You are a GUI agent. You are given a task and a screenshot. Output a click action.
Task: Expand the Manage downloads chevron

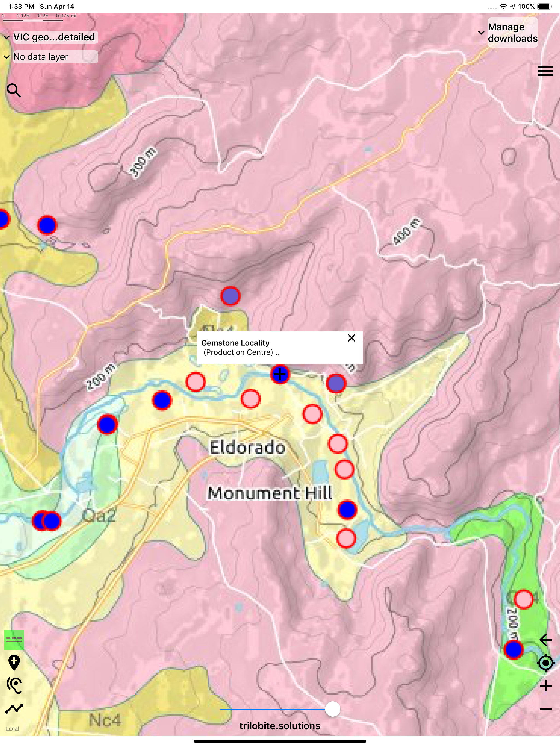pyautogui.click(x=481, y=33)
